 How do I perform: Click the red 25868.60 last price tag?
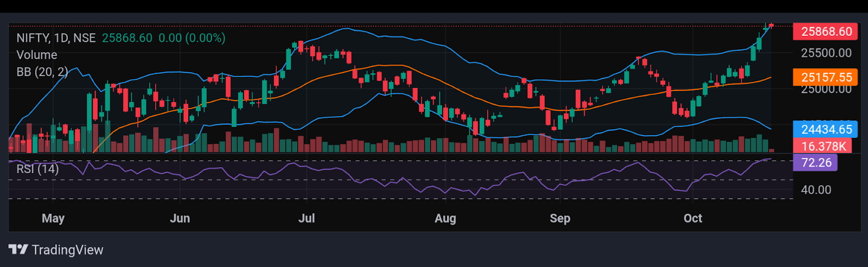(x=825, y=31)
